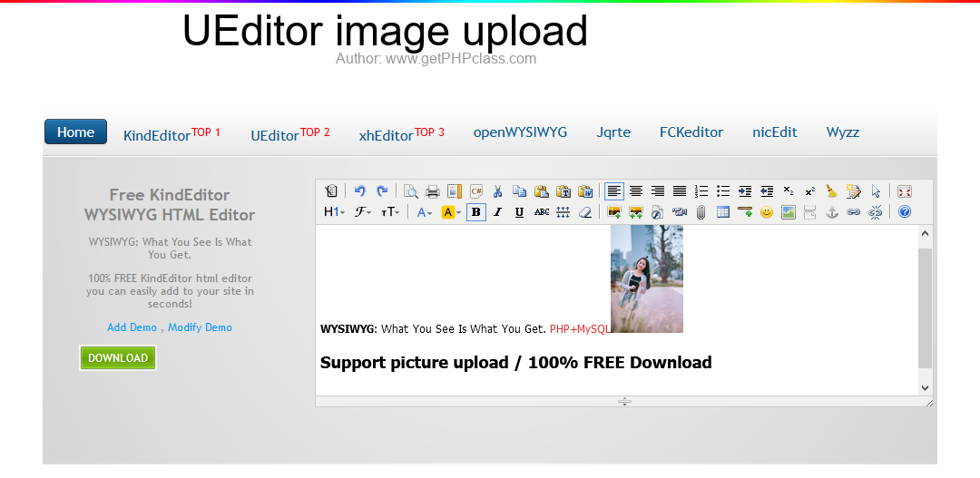980x478 pixels.
Task: Apply strikethrough ABC formatting
Action: (542, 212)
